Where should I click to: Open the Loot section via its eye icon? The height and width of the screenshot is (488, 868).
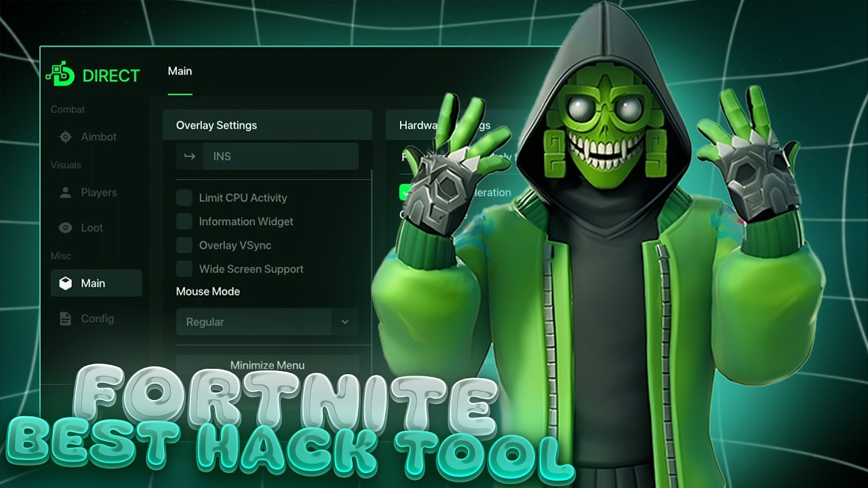65,228
